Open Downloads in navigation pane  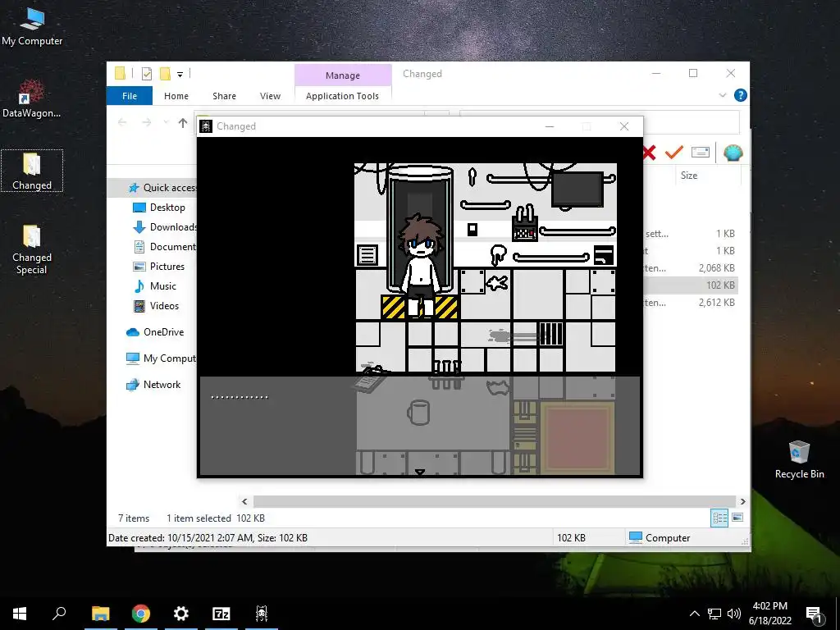[x=164, y=227]
